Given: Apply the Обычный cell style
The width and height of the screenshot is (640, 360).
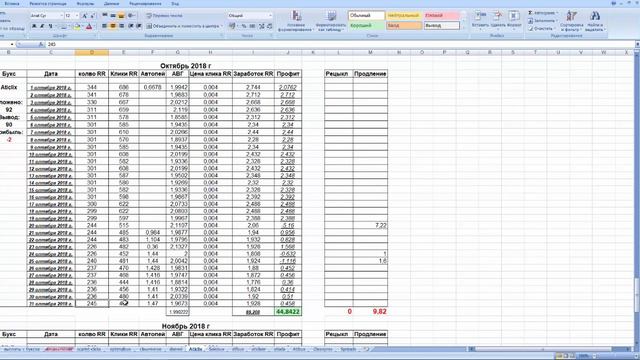Looking at the screenshot, I should 366,16.
